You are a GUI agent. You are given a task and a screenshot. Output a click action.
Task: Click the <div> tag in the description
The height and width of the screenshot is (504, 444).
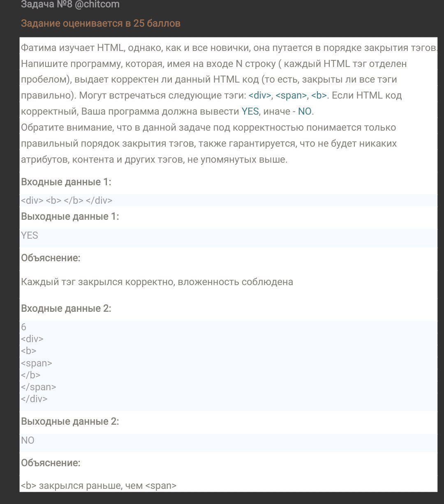click(260, 96)
